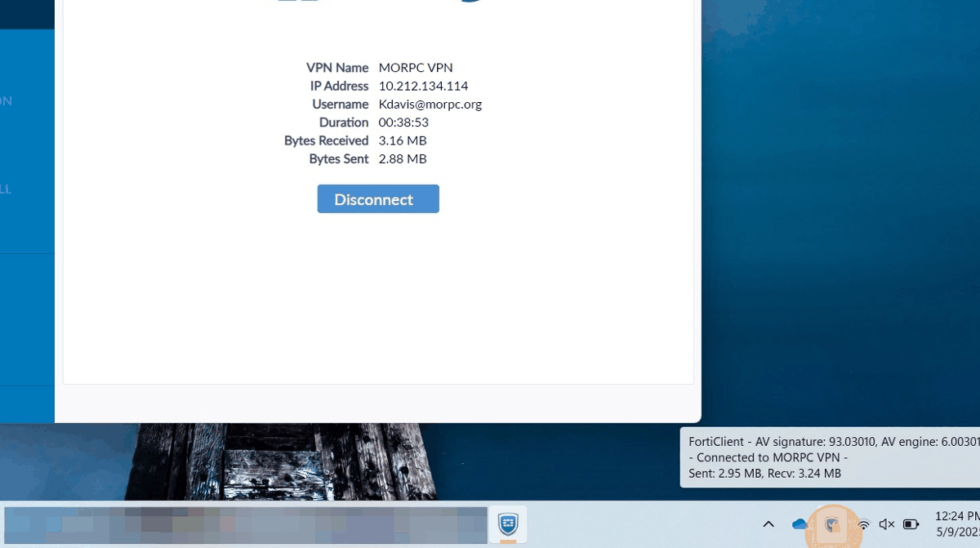The height and width of the screenshot is (548, 980).
Task: Click the Username label
Action: click(341, 105)
